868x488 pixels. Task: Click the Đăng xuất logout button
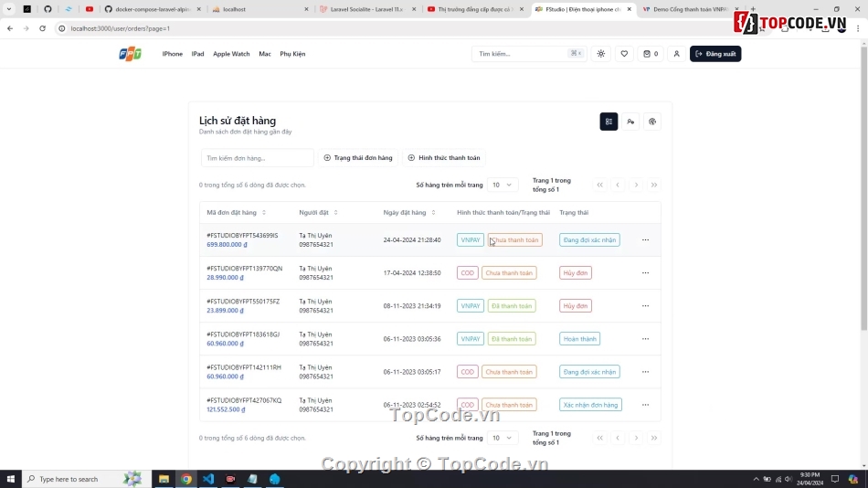(715, 54)
